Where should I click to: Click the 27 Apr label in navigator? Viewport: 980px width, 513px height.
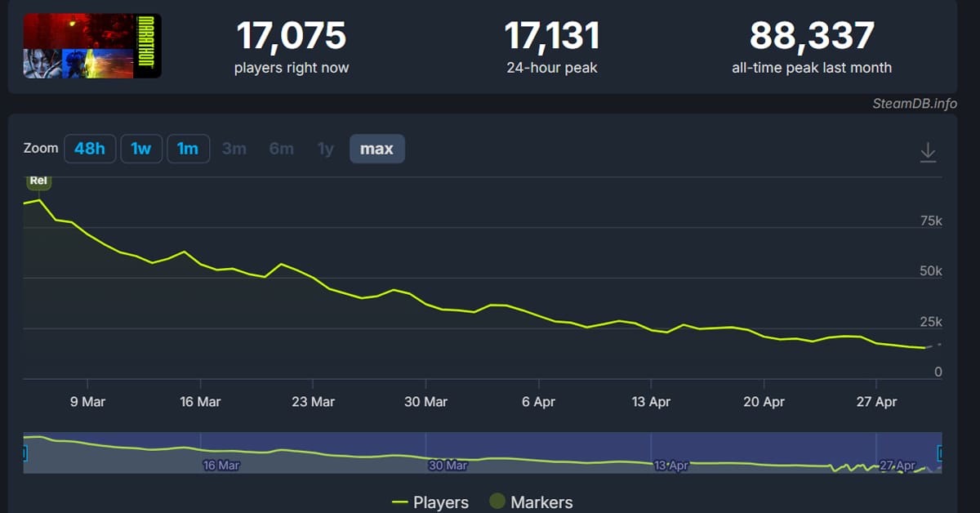tap(897, 466)
